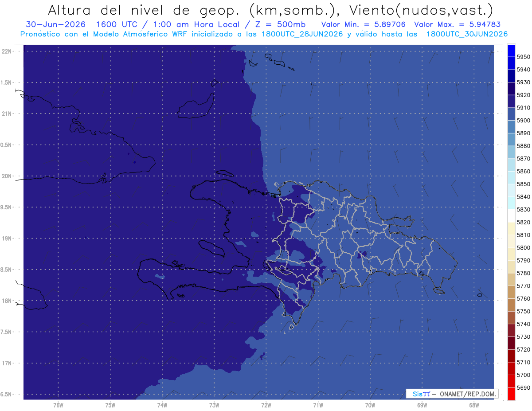Select the 'Valor Min. = 5.89706' text

tap(363, 24)
